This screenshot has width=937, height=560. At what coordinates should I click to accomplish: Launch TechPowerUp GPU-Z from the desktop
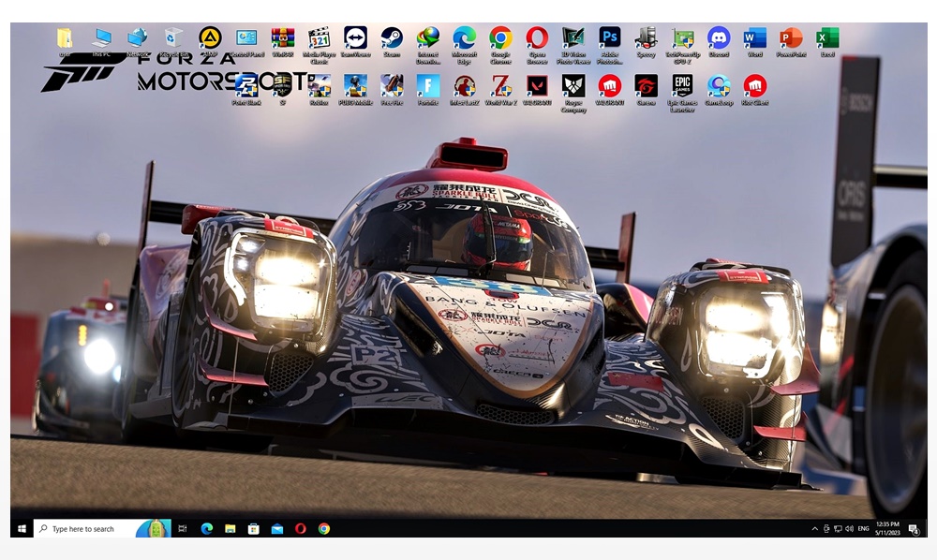682,39
